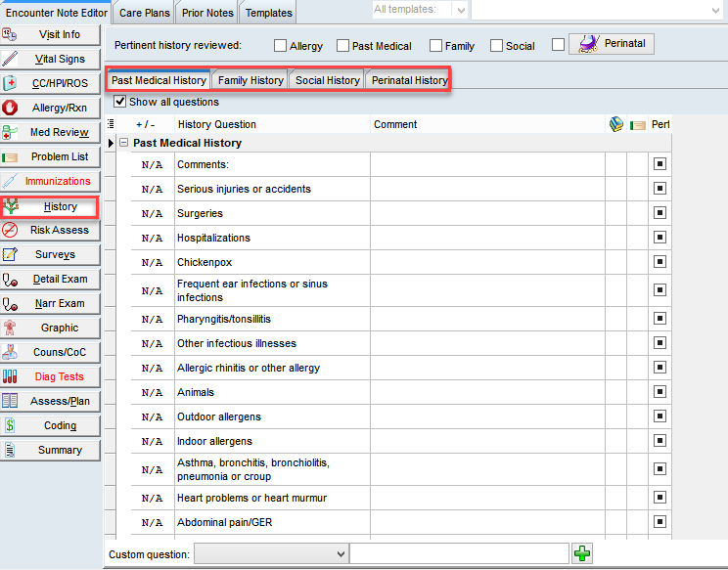Click the Surveys notepad icon
The height and width of the screenshot is (570, 728).
9,254
